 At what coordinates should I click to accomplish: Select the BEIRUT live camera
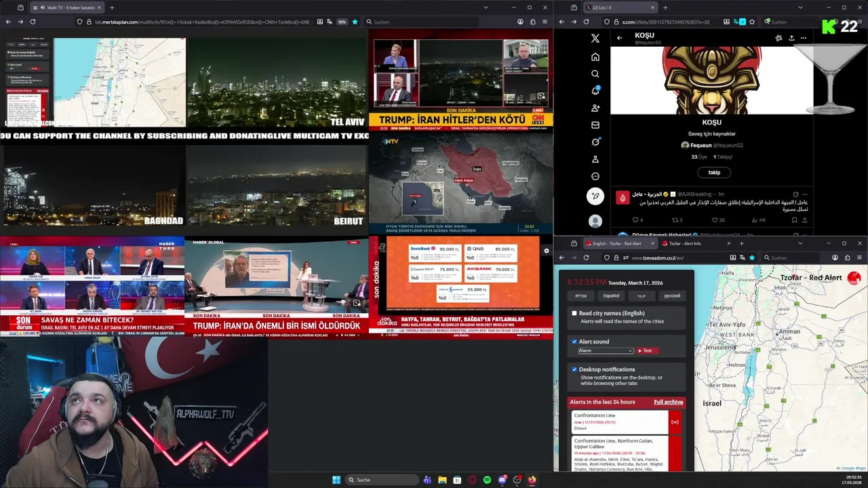pos(277,185)
